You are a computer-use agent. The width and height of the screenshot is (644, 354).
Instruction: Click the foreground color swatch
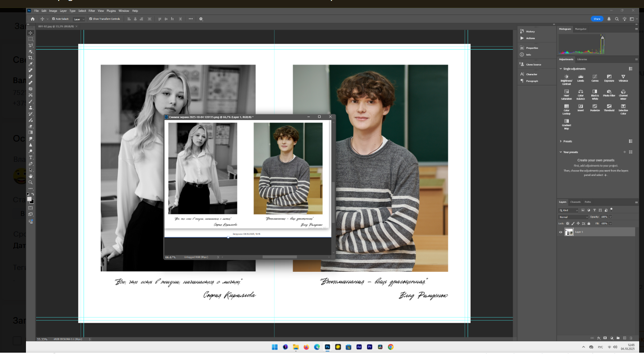coord(29,199)
